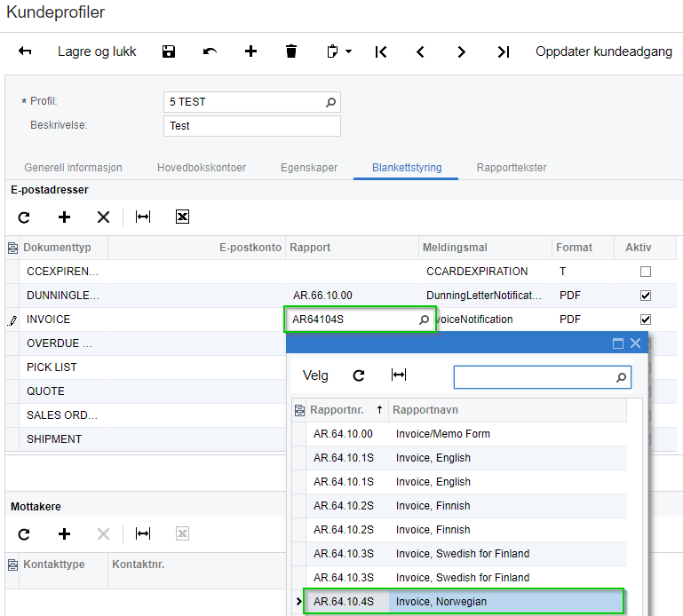Image resolution: width=683 pixels, height=616 pixels.
Task: Open the Profil field lookup magnifier
Action: [330, 102]
